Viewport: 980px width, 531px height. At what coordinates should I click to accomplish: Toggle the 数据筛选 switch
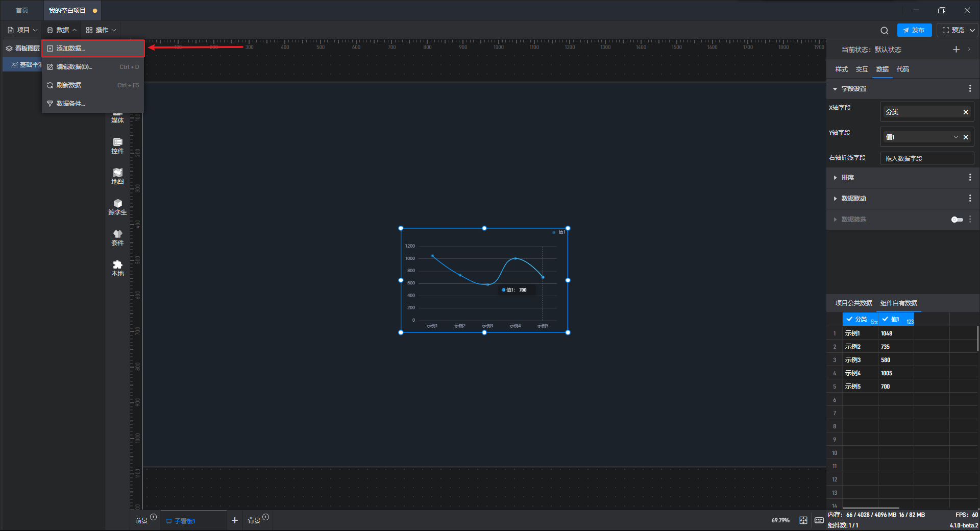[x=957, y=220]
